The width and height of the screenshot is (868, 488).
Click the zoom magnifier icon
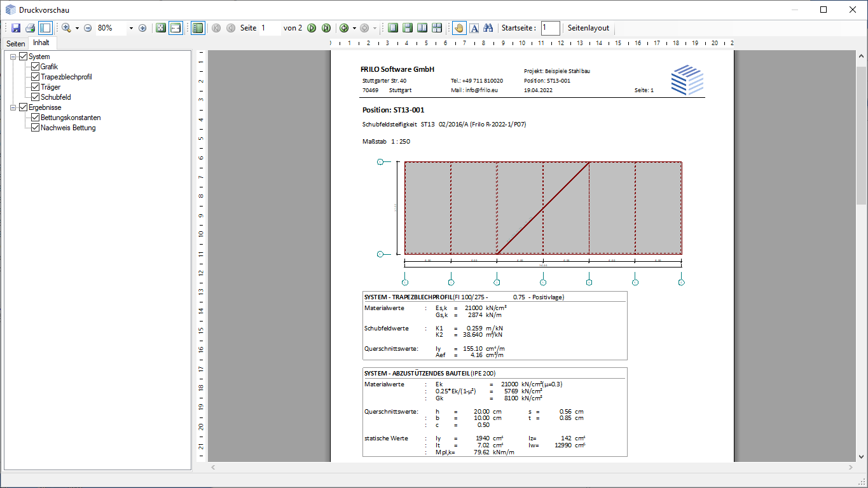[66, 28]
